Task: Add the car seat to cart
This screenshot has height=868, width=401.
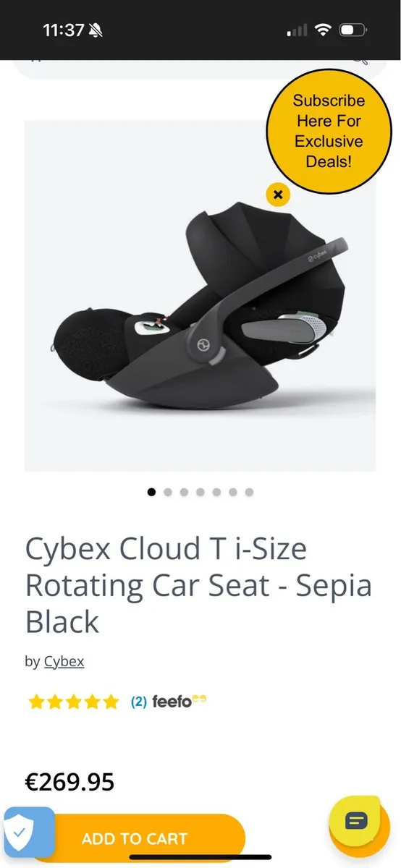Action: click(135, 839)
